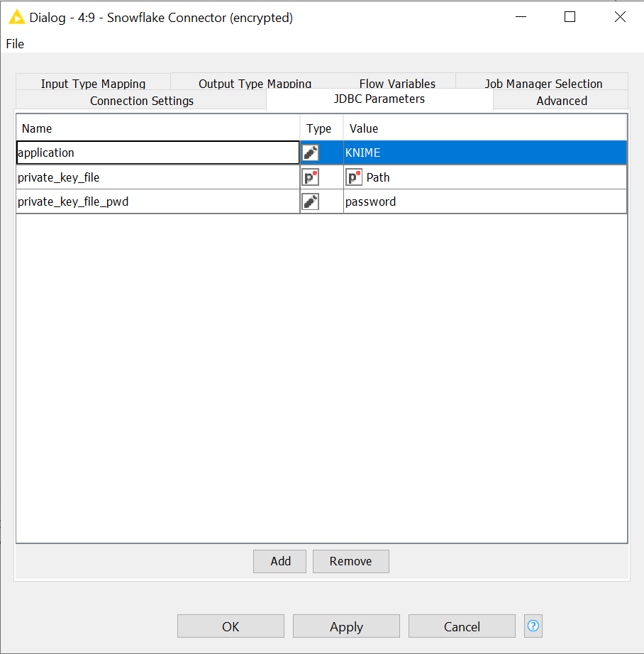Open help with the question mark icon
Image resolution: width=644 pixels, height=654 pixels.
click(x=533, y=626)
